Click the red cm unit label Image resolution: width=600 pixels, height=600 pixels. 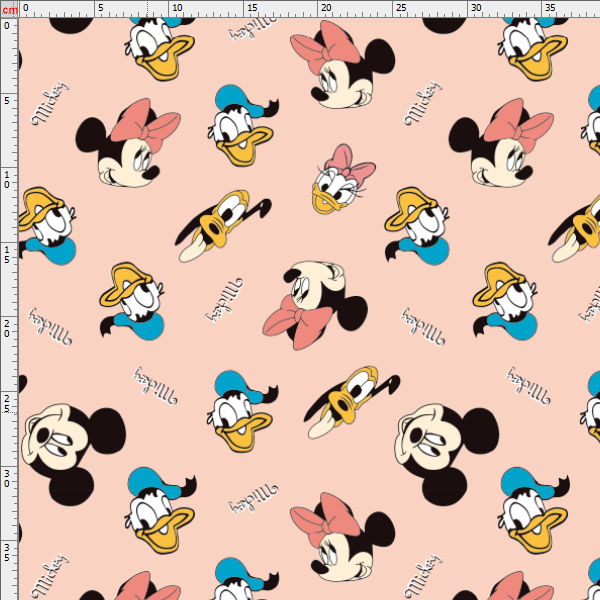9,8
